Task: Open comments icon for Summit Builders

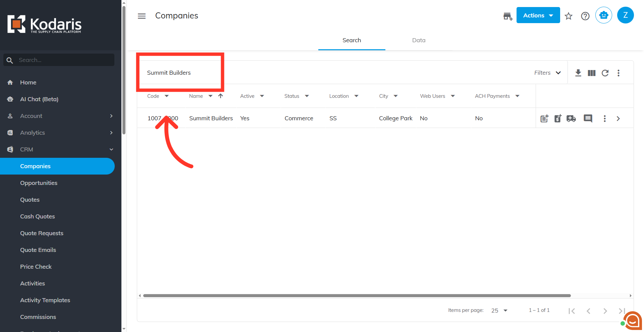Action: pyautogui.click(x=588, y=118)
